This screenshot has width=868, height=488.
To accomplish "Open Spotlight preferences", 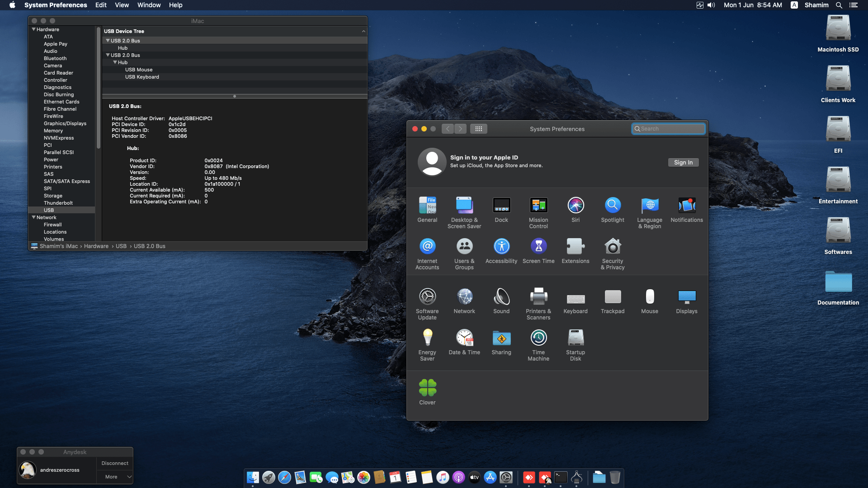I will tap(613, 210).
